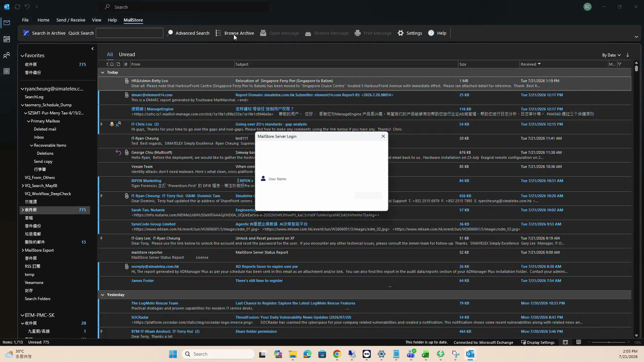This screenshot has width=644, height=362.
Task: Open the View ribbon tab
Action: pos(96,20)
